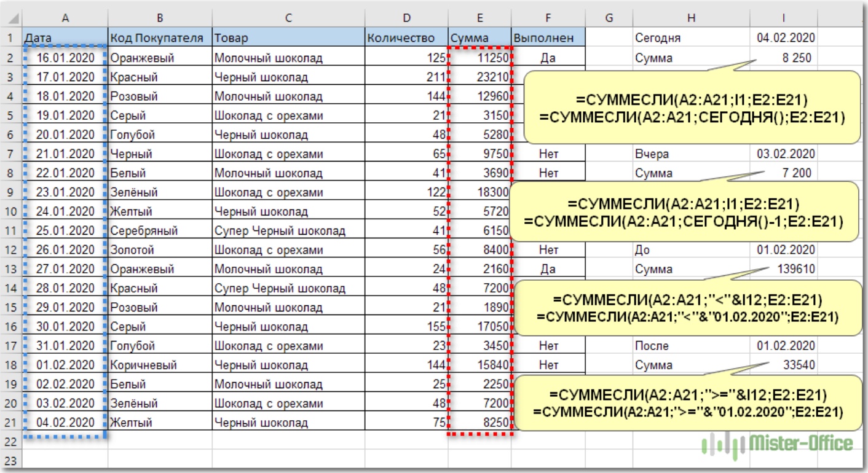Select row 22 header
The image size is (868, 473).
pyautogui.click(x=11, y=442)
